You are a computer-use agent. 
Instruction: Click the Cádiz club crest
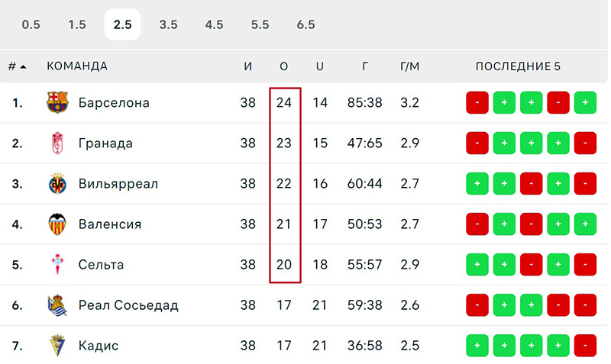57,346
